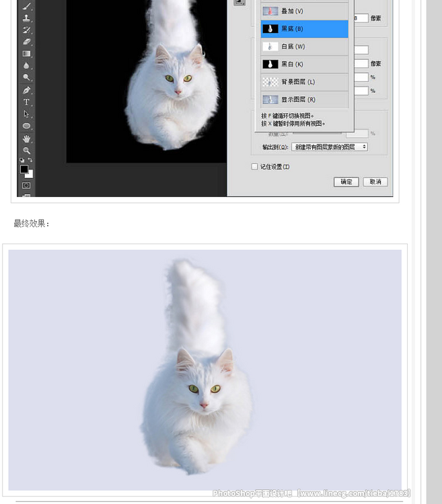
Task: Click the 确定 button
Action: [346, 182]
